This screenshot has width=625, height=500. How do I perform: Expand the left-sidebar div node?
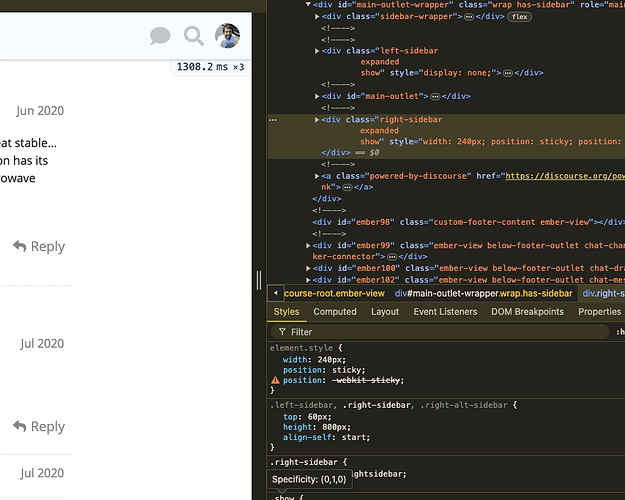coord(317,51)
